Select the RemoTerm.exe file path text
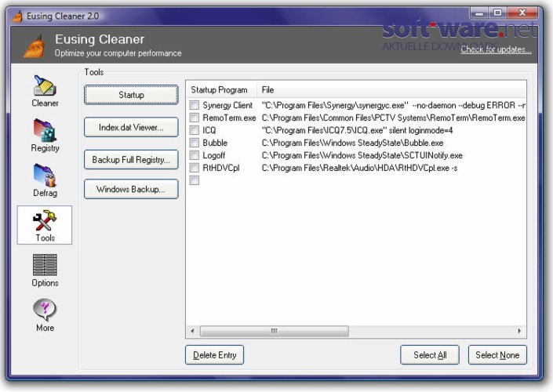The width and height of the screenshot is (553, 392). (x=394, y=118)
